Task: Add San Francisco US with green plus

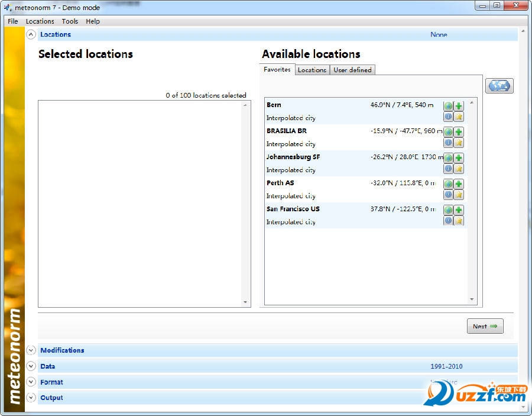Action: point(459,210)
